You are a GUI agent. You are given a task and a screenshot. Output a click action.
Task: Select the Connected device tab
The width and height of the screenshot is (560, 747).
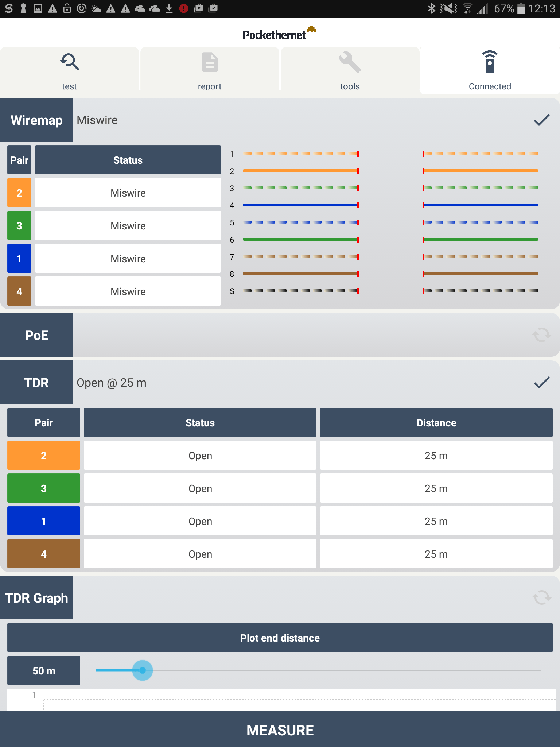(490, 70)
